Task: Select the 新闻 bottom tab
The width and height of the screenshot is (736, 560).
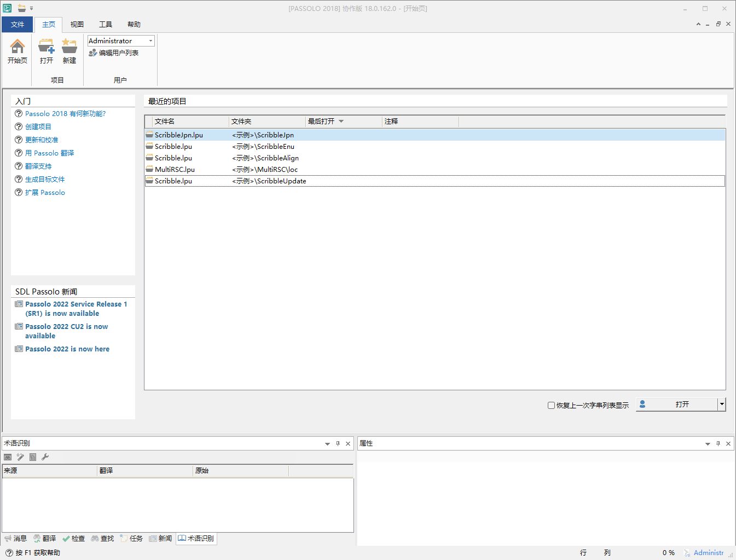Action: 160,539
